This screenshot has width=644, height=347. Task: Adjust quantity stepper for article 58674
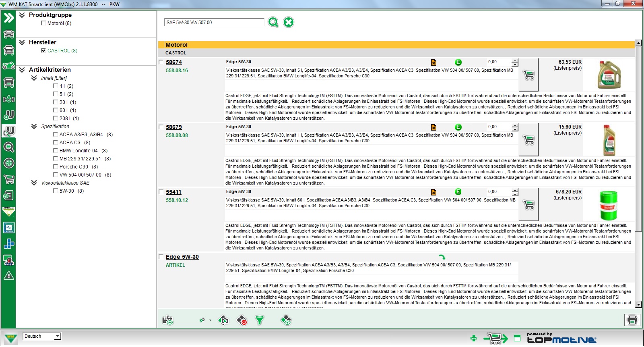pos(515,62)
